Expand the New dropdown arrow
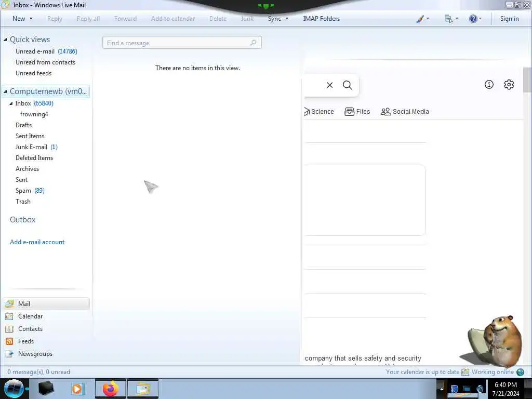532x399 pixels. 31,19
